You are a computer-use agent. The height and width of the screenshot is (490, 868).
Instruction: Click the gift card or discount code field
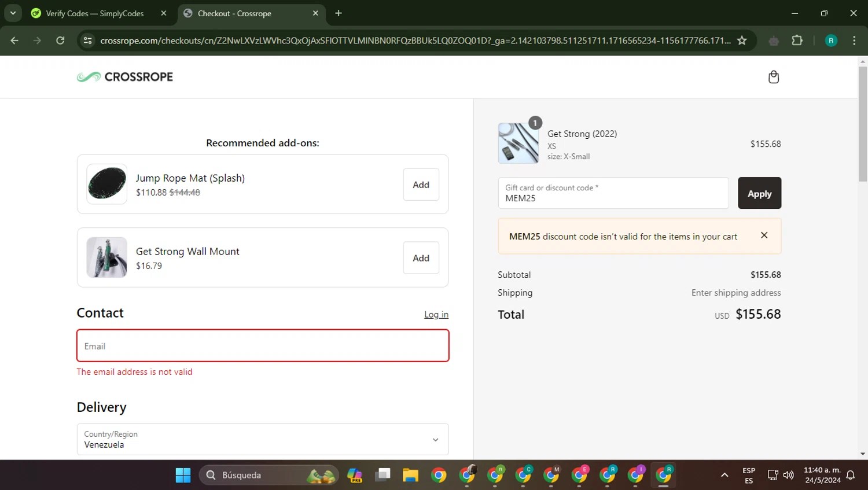pos(613,193)
